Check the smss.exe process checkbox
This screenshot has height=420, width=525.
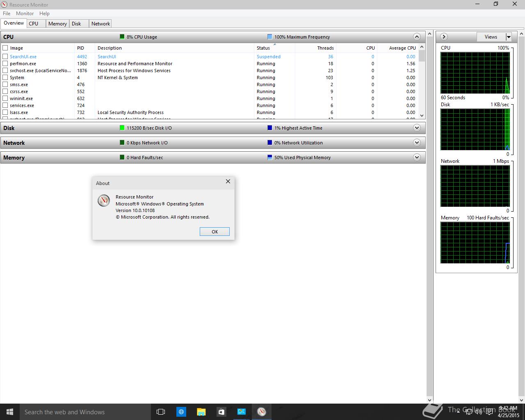click(5, 84)
